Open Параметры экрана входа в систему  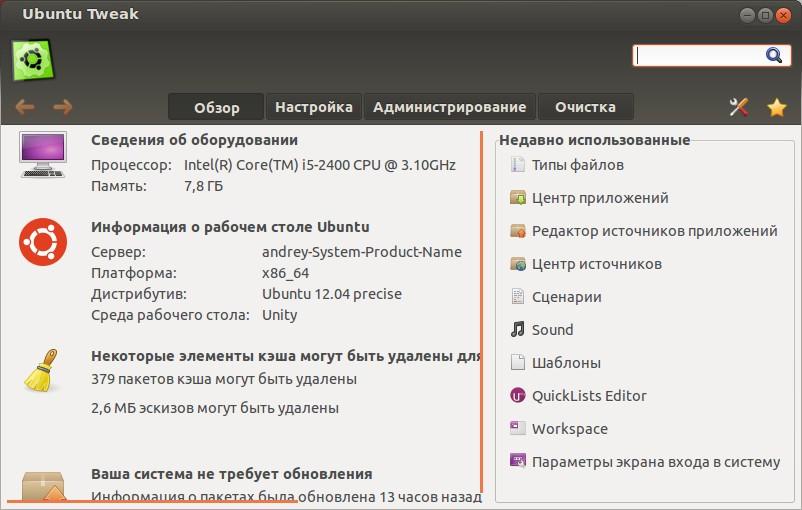(x=656, y=462)
